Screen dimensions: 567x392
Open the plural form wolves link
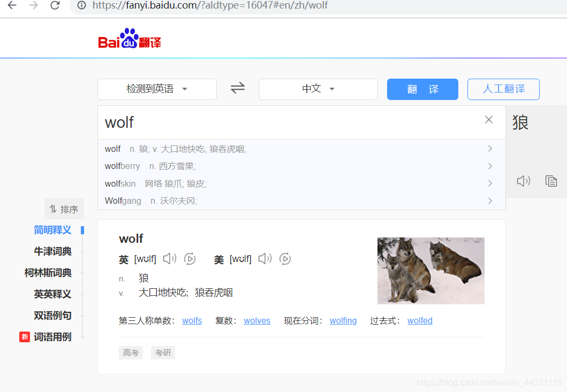point(257,320)
